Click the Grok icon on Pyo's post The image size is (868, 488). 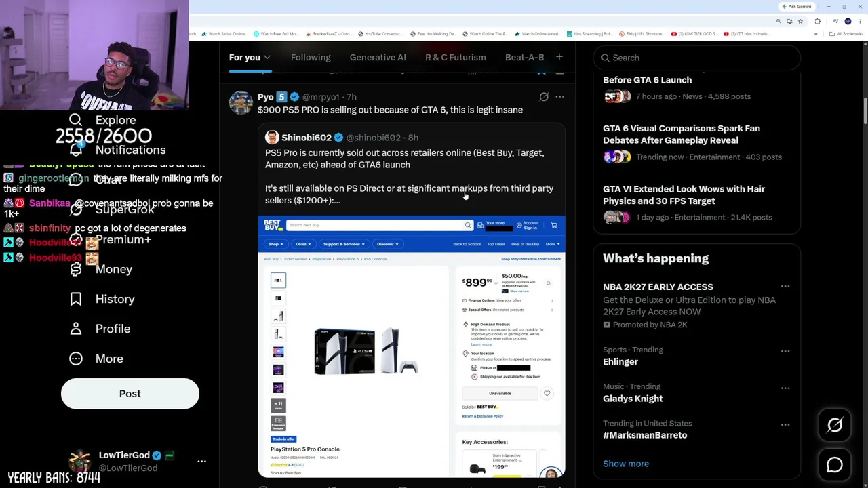pos(544,97)
